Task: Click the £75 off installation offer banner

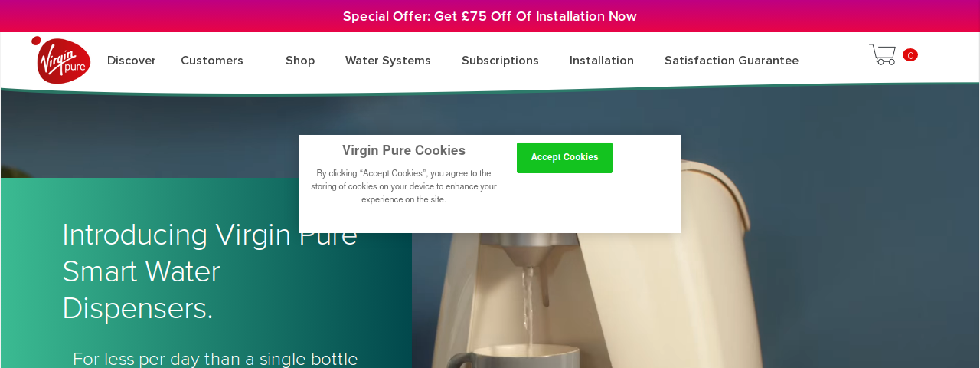Action: 490,16
